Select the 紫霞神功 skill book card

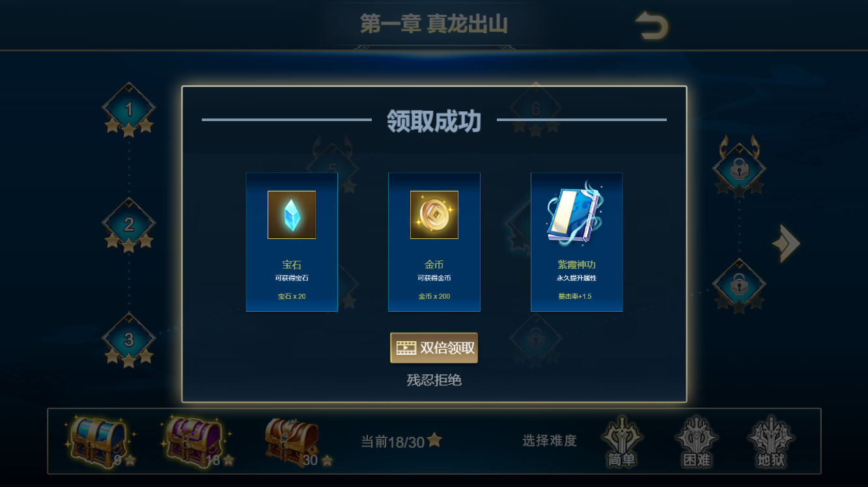point(577,242)
